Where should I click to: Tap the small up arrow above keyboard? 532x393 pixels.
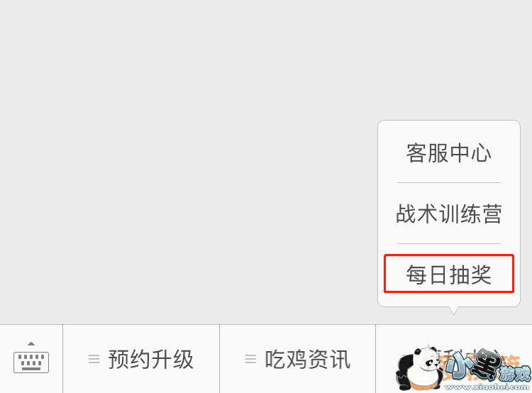(31, 344)
